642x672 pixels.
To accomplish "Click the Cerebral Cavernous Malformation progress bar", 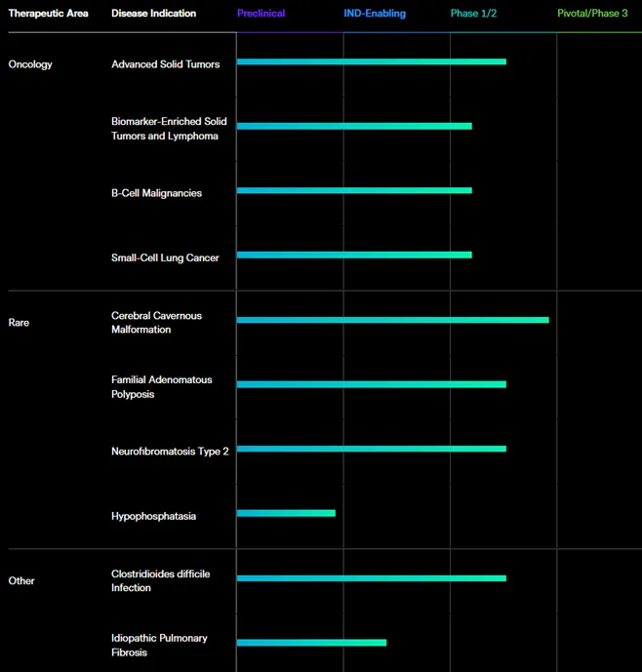I will [x=392, y=320].
